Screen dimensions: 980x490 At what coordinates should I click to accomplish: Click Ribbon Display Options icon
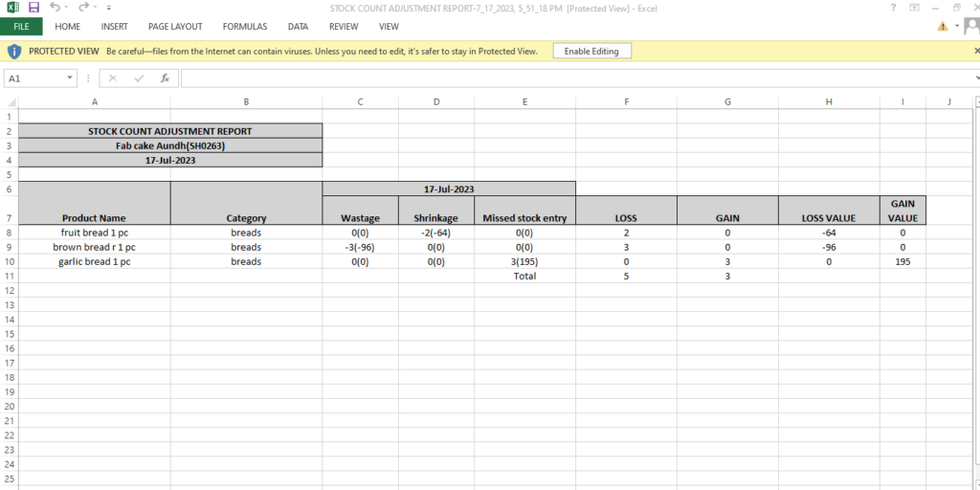point(915,8)
